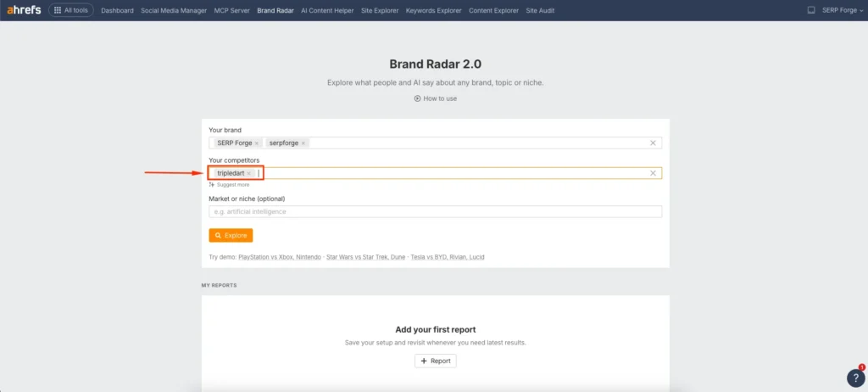The height and width of the screenshot is (392, 868).
Task: Click Suggest more competitors link
Action: (x=230, y=184)
